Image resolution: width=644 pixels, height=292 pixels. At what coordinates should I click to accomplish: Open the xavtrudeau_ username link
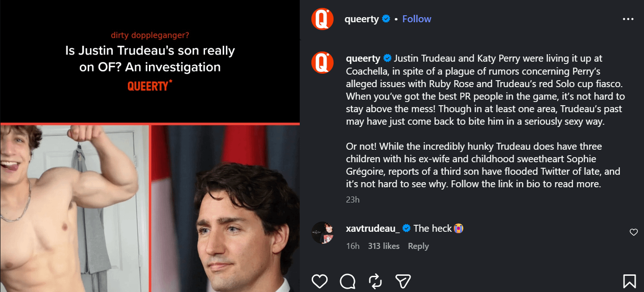pyautogui.click(x=373, y=228)
